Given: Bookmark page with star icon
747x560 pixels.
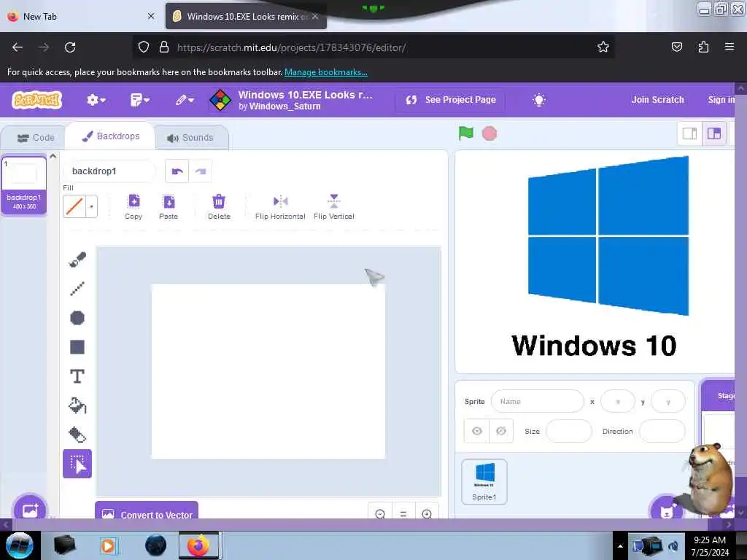Looking at the screenshot, I should coord(603,47).
